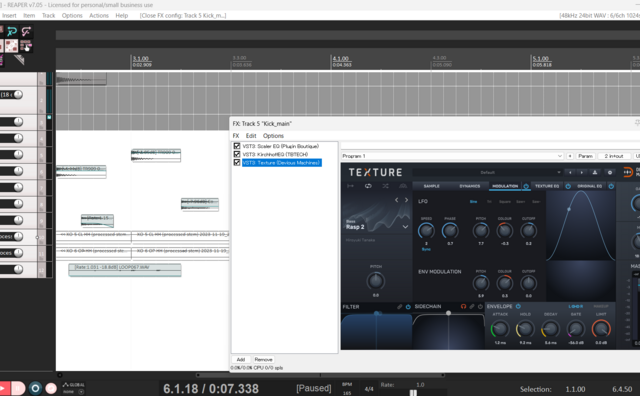Image resolution: width=640 pixels, height=396 pixels.
Task: Click the trim icon left of loop icon
Action: 350,186
